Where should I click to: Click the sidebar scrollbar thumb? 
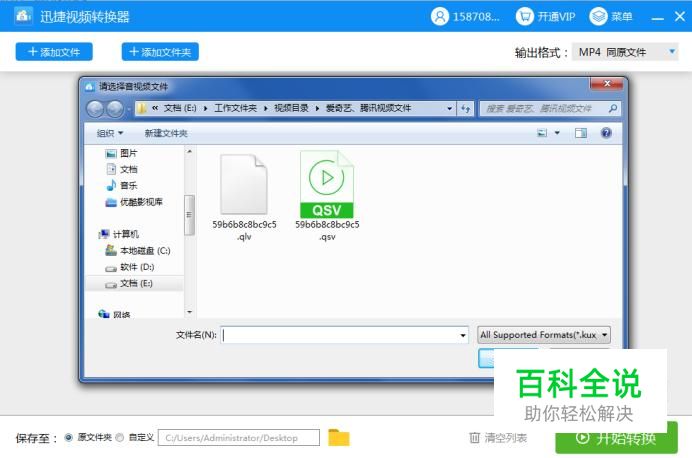[189, 215]
